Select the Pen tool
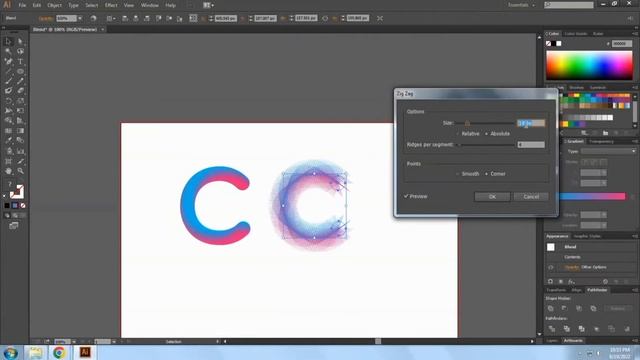The height and width of the screenshot is (360, 640). pos(8,62)
